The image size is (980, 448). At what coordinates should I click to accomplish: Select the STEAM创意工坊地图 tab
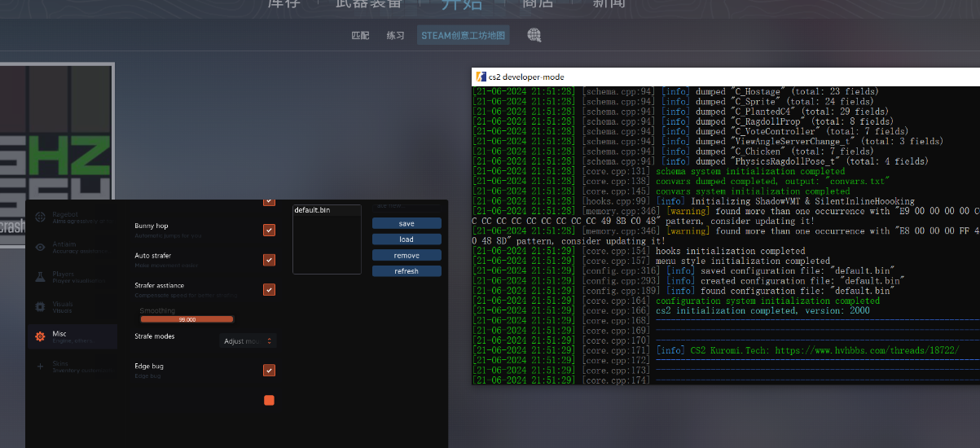coord(464,36)
